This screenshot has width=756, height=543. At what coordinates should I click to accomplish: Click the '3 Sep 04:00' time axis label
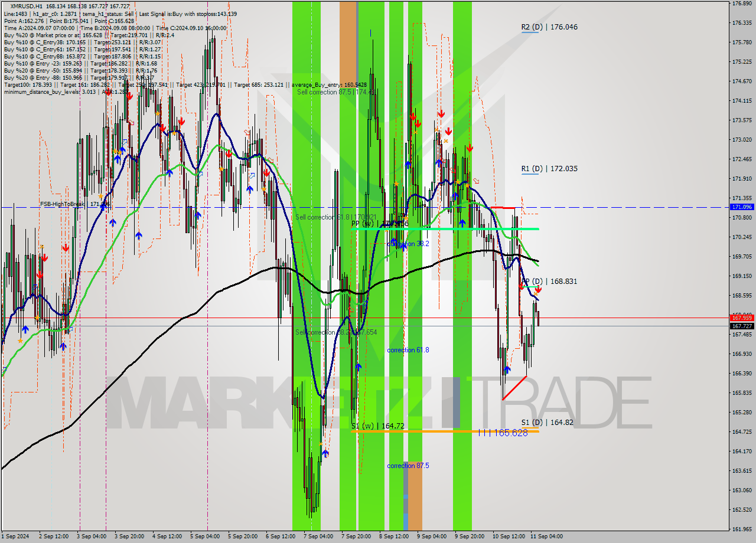pos(91,537)
